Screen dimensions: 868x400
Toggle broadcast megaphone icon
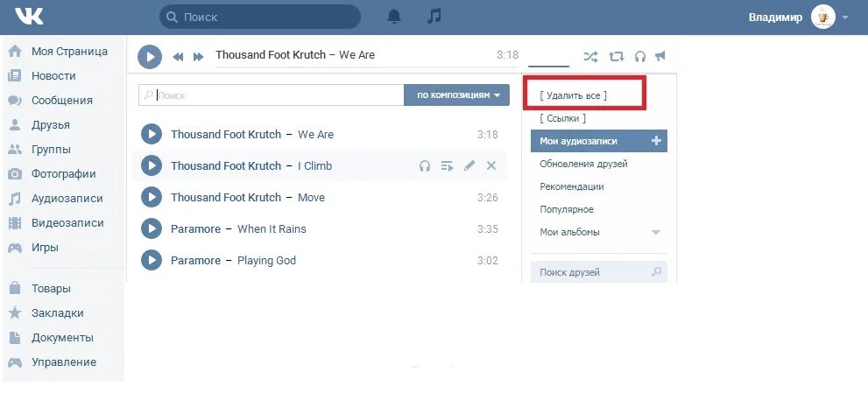pos(660,56)
